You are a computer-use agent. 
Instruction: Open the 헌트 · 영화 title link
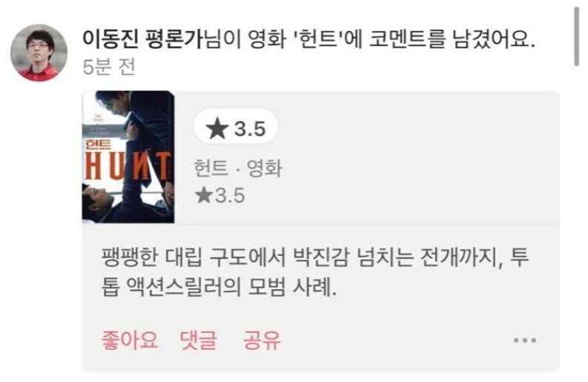pyautogui.click(x=238, y=168)
